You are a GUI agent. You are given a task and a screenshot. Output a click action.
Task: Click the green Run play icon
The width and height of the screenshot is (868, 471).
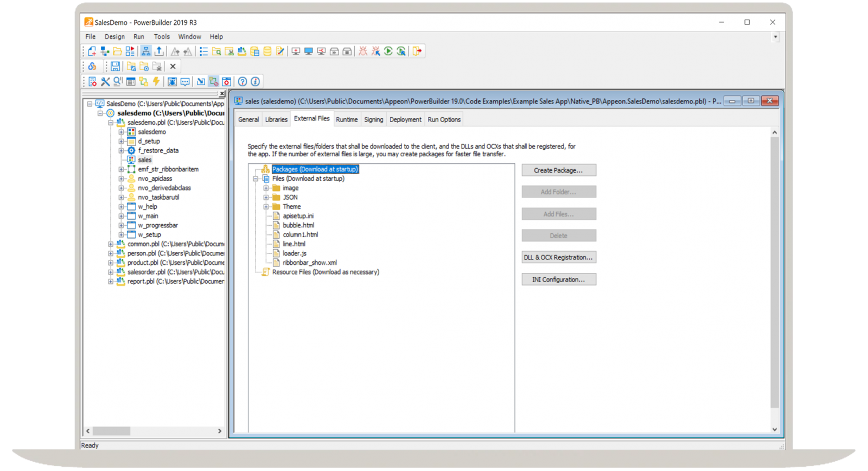point(388,52)
